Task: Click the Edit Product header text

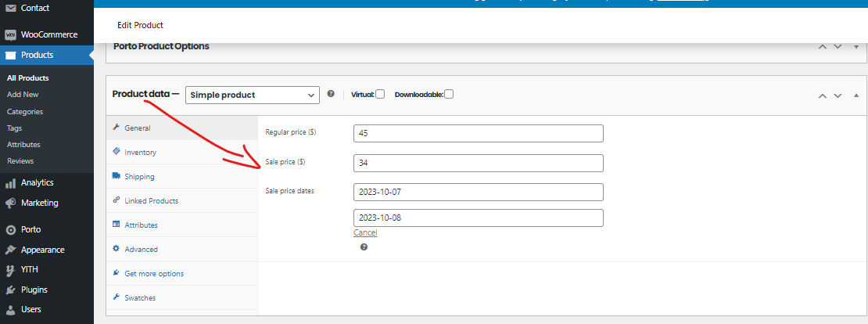Action: [x=140, y=26]
